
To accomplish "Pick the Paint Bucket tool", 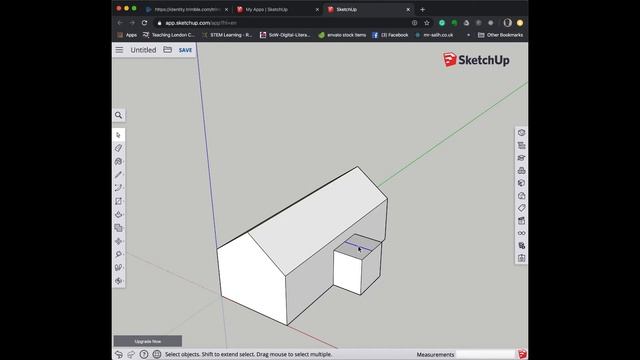I will pos(118,161).
